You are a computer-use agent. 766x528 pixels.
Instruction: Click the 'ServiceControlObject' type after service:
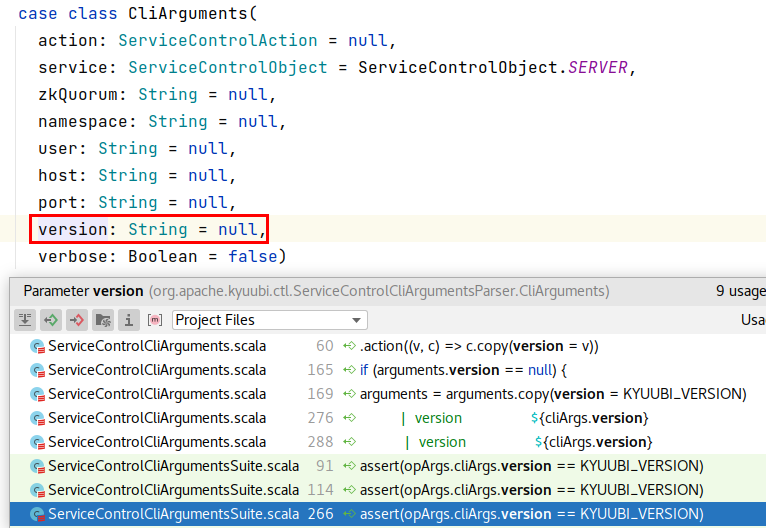click(228, 67)
